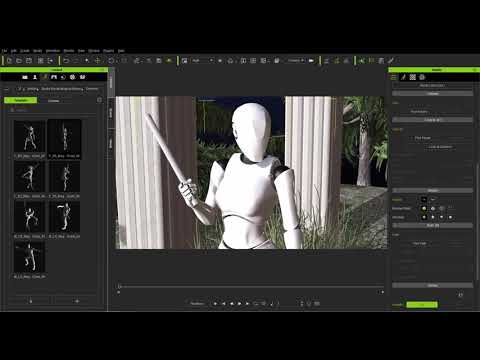Click the timeline icon in top toolbar
The width and height of the screenshot is (480, 360).
(x=381, y=61)
